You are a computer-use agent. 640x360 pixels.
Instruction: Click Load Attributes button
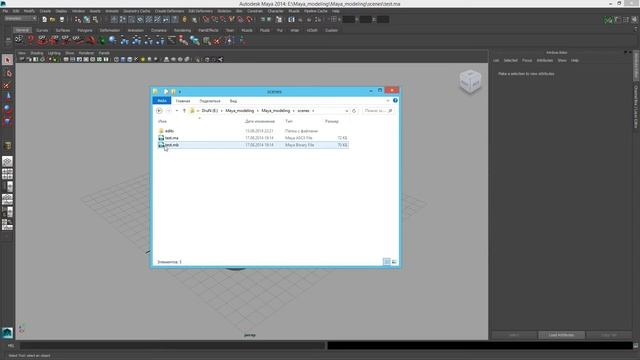point(561,335)
